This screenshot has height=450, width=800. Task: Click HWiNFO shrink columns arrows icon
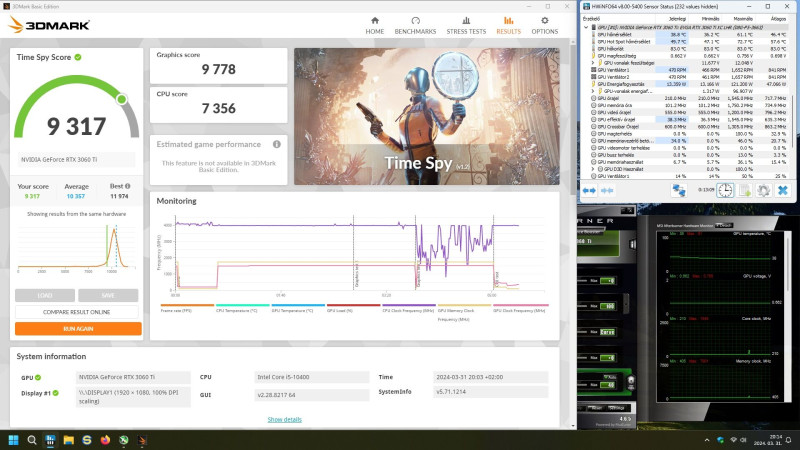(x=607, y=190)
